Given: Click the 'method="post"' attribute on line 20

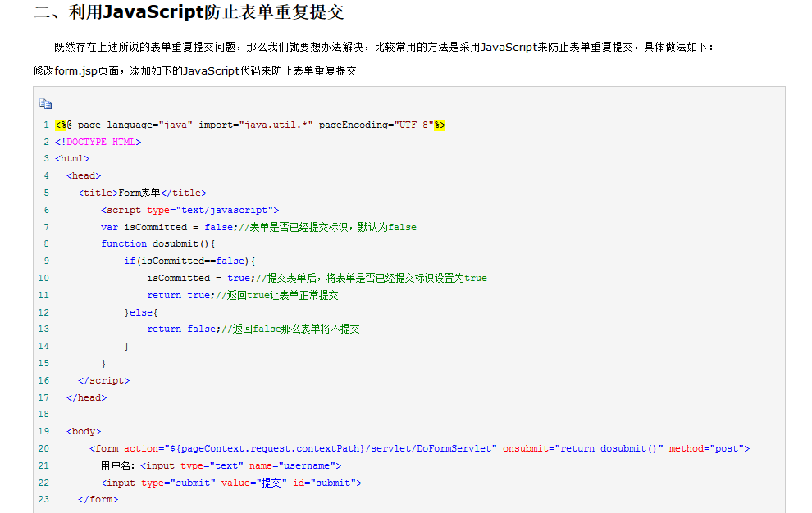Looking at the screenshot, I should [x=706, y=448].
